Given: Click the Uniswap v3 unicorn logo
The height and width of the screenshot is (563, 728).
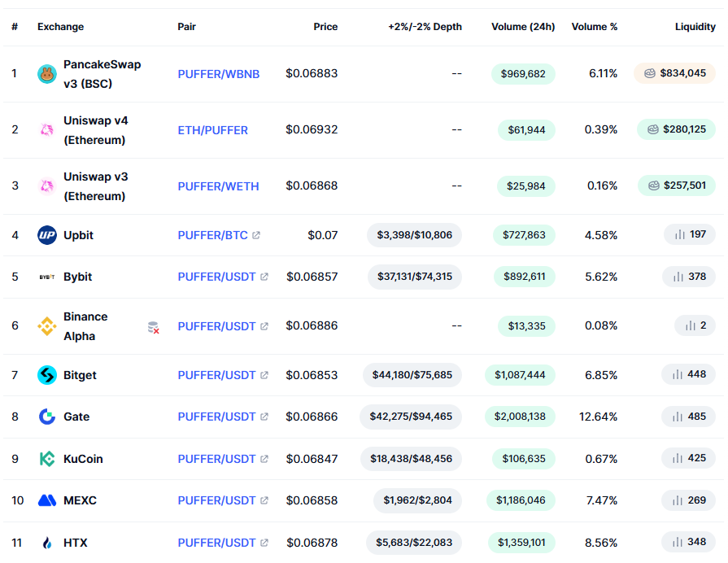Looking at the screenshot, I should [x=47, y=186].
